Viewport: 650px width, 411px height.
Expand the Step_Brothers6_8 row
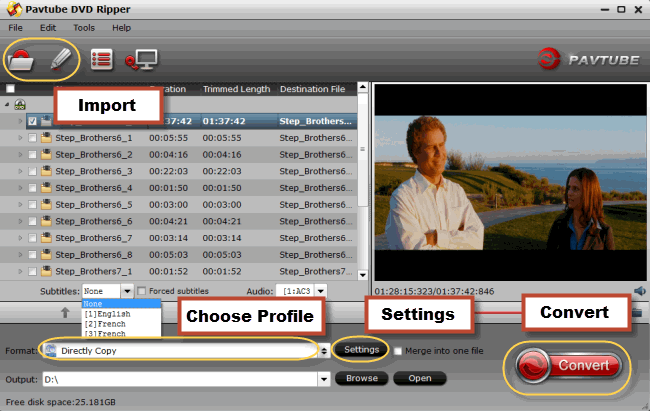[20, 255]
